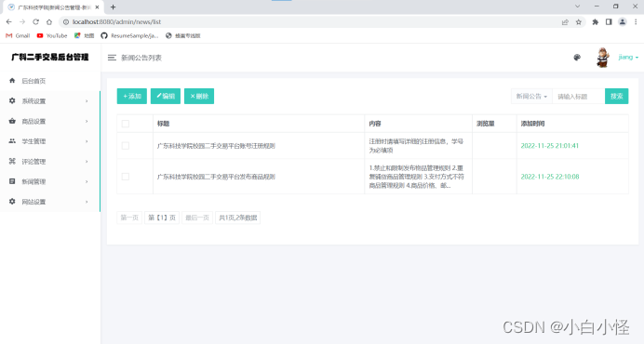Tick the select-all checkbox in table header
The width and height of the screenshot is (644, 344).
[x=126, y=124]
